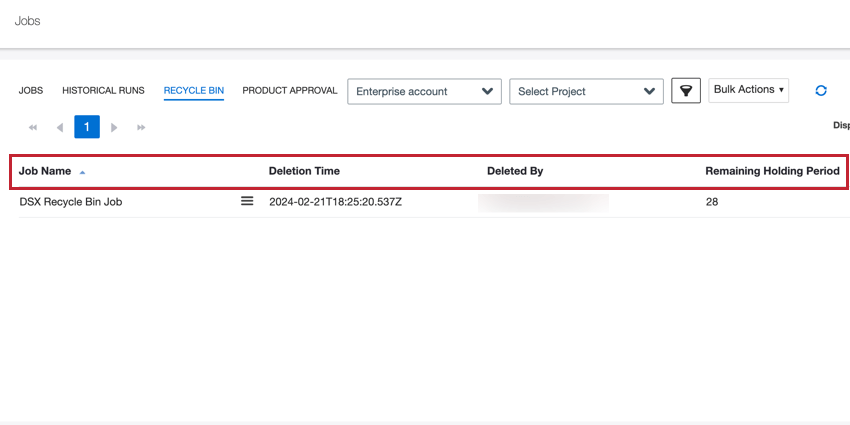Click the blue refresh icon
The image size is (850, 425).
pos(821,91)
